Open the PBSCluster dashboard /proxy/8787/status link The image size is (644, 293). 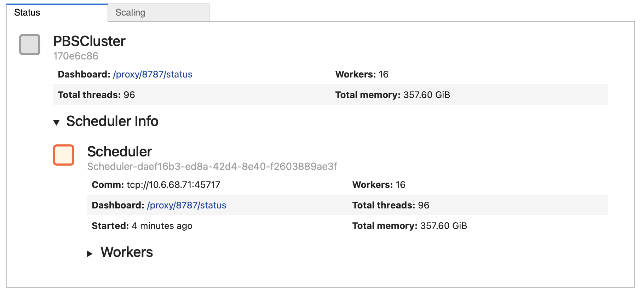[x=153, y=74]
